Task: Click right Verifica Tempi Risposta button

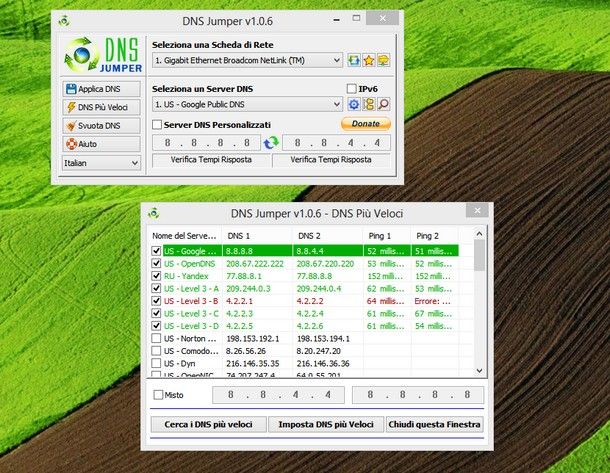Action: tap(331, 160)
